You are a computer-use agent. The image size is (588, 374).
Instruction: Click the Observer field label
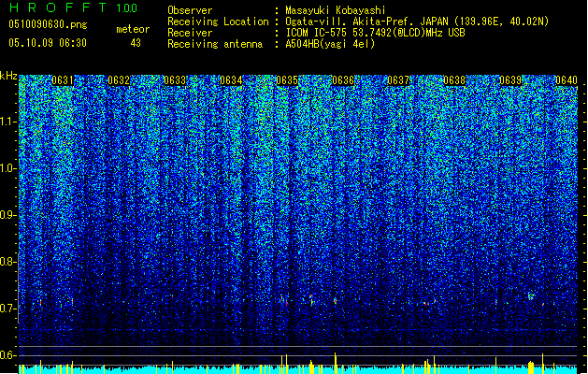(190, 10)
